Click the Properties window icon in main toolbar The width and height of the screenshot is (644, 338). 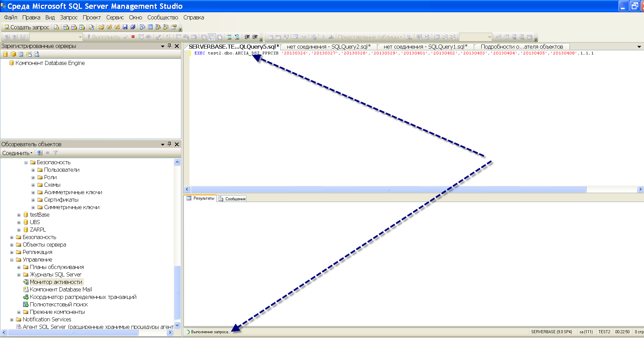174,27
